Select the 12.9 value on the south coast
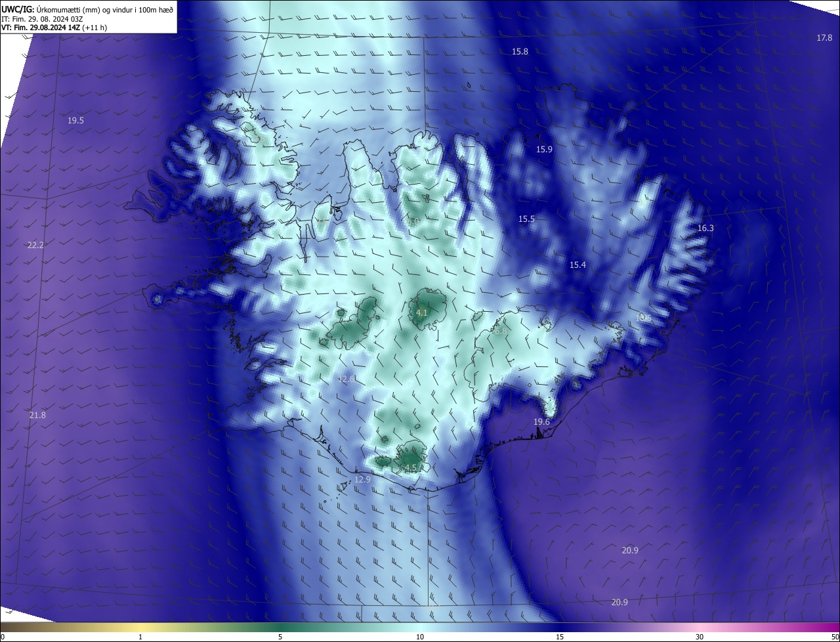 click(362, 481)
